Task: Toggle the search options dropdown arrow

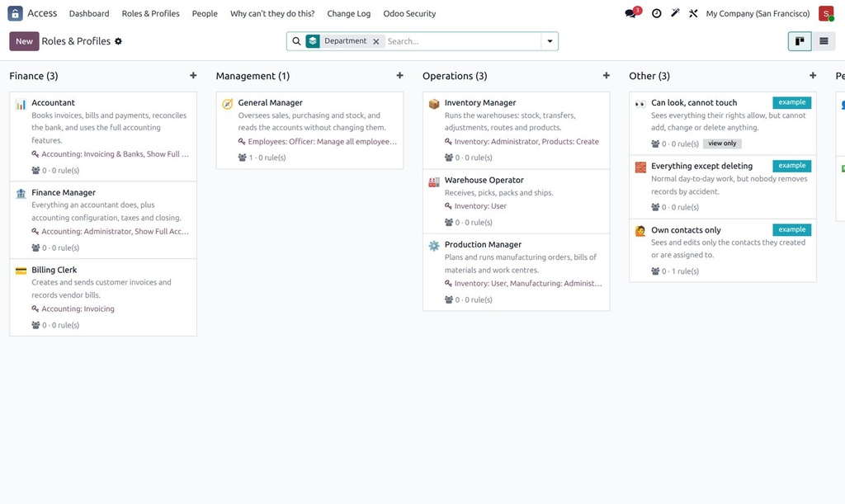Action: click(x=550, y=41)
